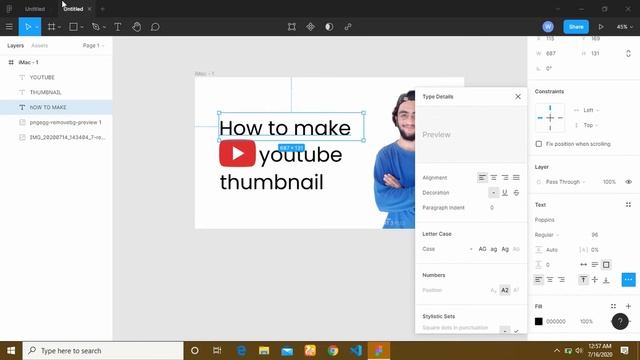Select the Rectangle shape tool
The height and width of the screenshot is (360, 640).
click(73, 27)
